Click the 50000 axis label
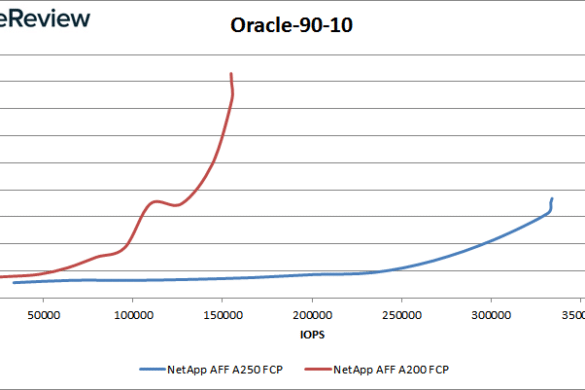585x390 pixels. [44, 315]
